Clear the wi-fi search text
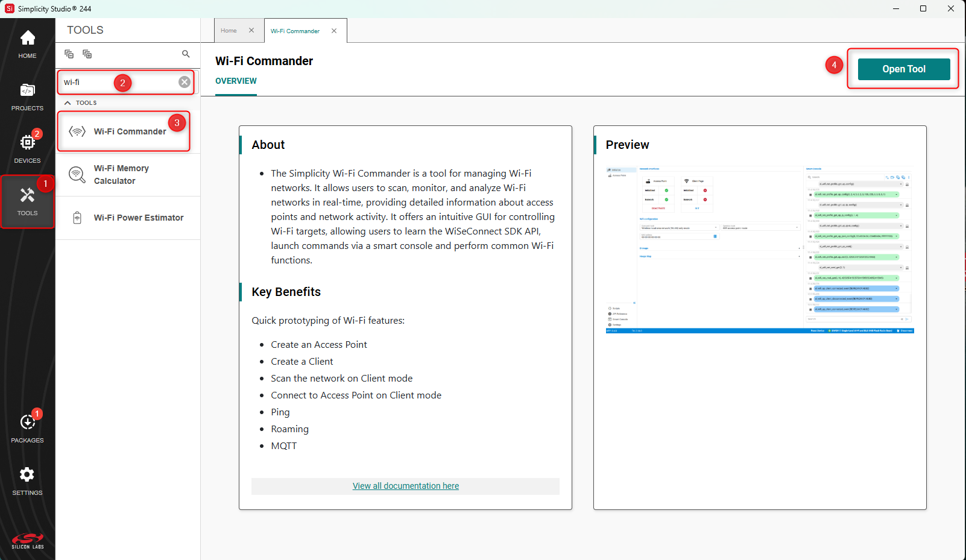 coord(185,82)
